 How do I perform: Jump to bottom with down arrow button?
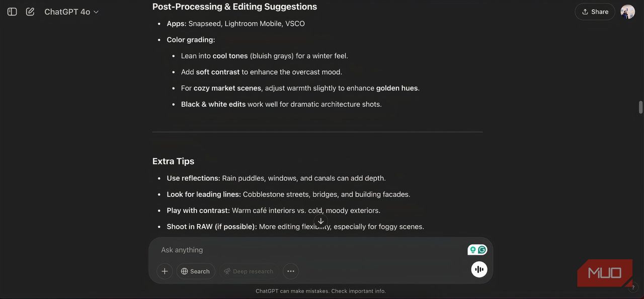(x=320, y=221)
